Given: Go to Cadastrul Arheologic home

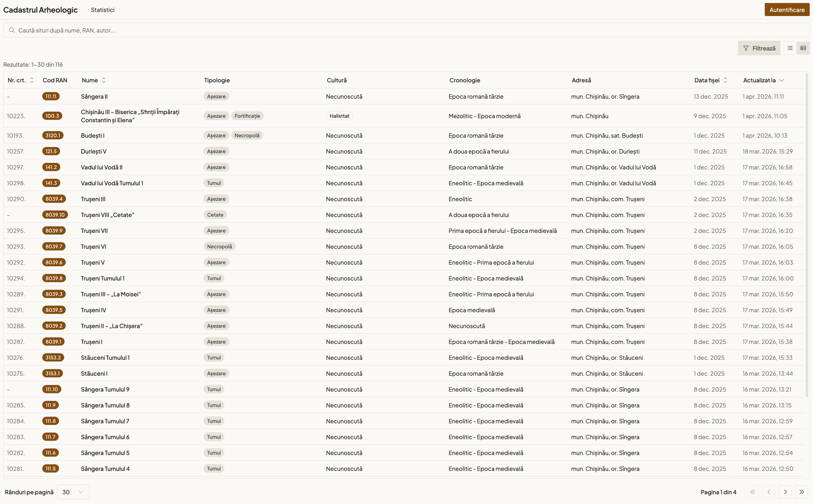Looking at the screenshot, I should click(x=40, y=10).
